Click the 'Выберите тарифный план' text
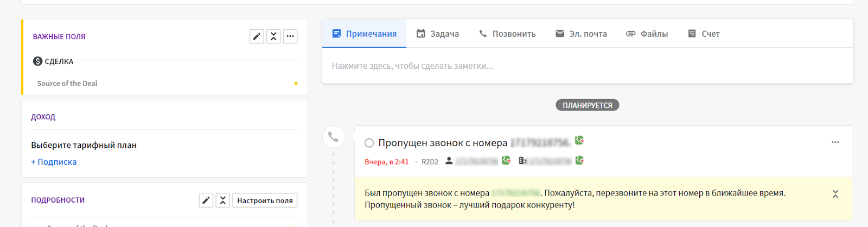This screenshot has width=868, height=227. click(x=84, y=145)
